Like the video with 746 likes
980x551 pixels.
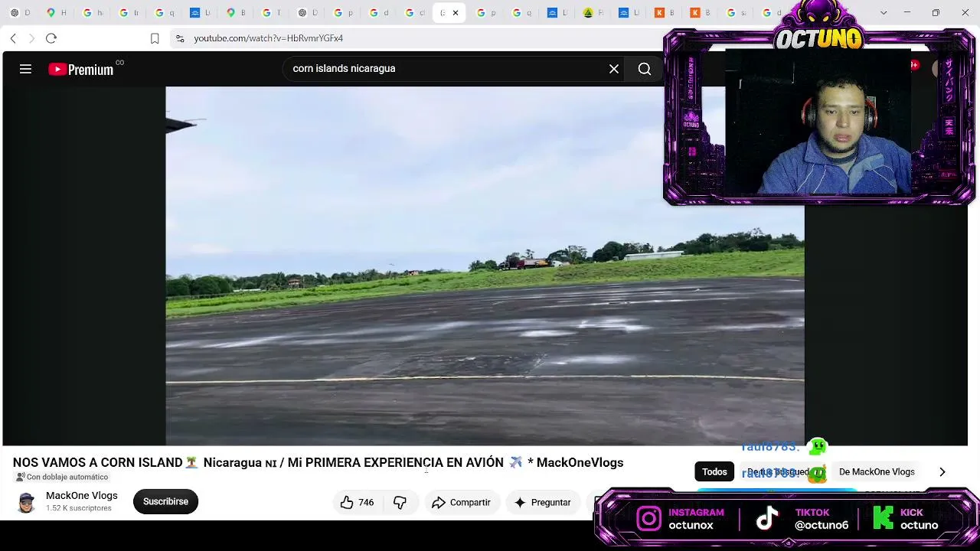click(x=358, y=502)
